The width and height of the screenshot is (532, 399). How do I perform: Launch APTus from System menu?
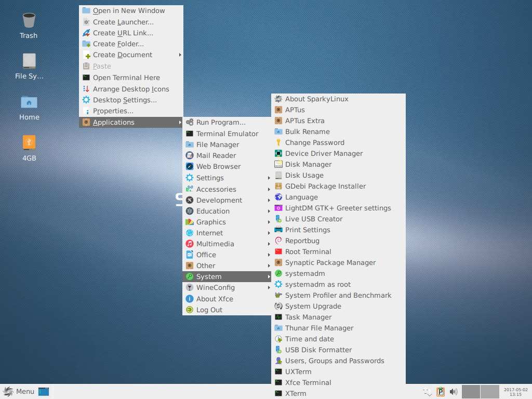[339, 110]
